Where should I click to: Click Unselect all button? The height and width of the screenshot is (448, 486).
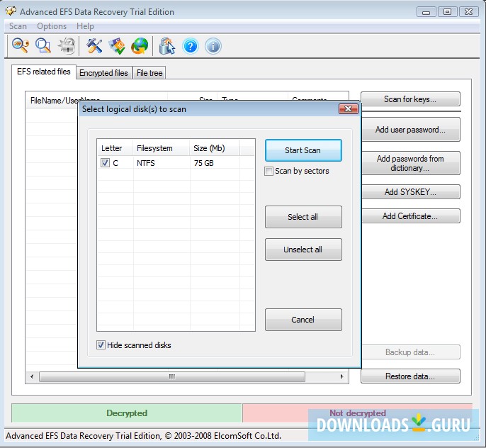tap(303, 250)
